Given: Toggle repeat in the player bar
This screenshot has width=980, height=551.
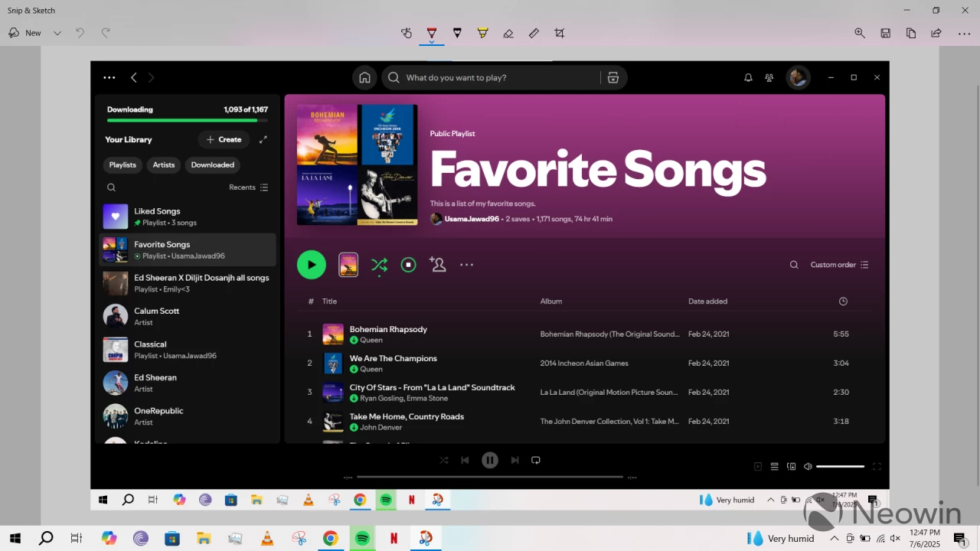Looking at the screenshot, I should pyautogui.click(x=536, y=460).
